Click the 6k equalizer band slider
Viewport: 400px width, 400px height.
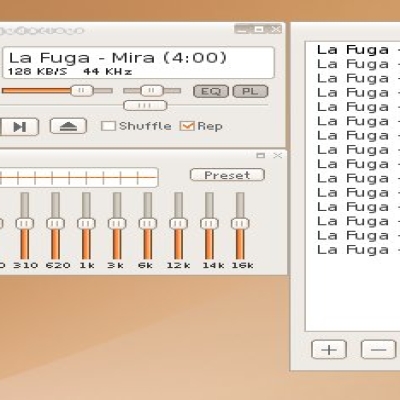tap(148, 226)
